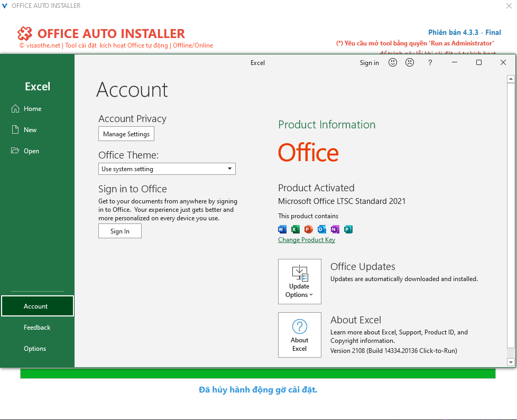Click scrollbar up arrow in Account pane
Screen dimensions: 517x420
pyautogui.click(x=511, y=79)
